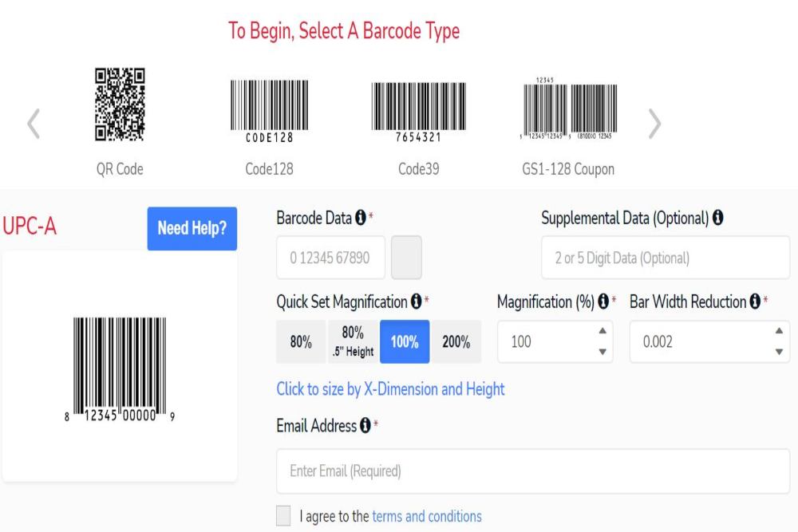
Task: Increase Magnification percent with up arrow
Action: click(x=602, y=330)
